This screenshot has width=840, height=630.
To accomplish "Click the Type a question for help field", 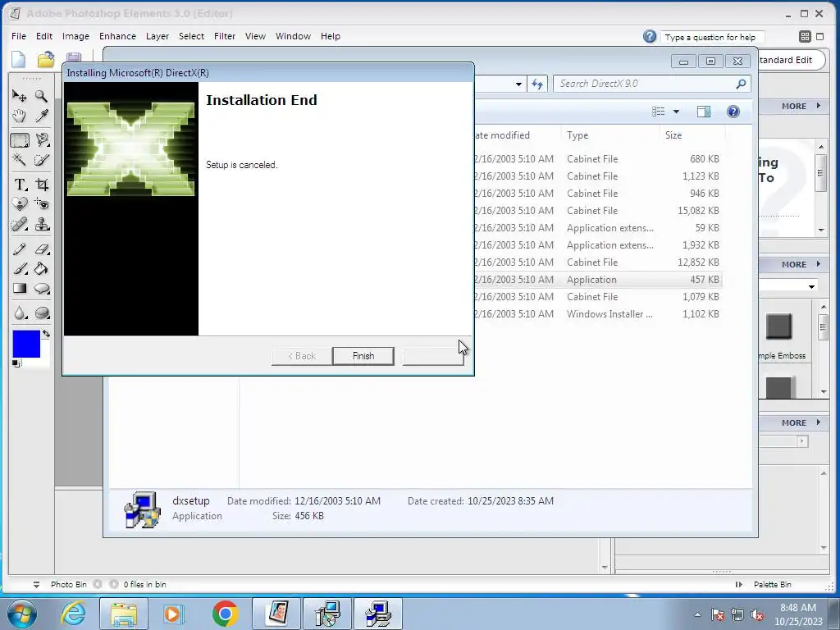I will point(713,37).
